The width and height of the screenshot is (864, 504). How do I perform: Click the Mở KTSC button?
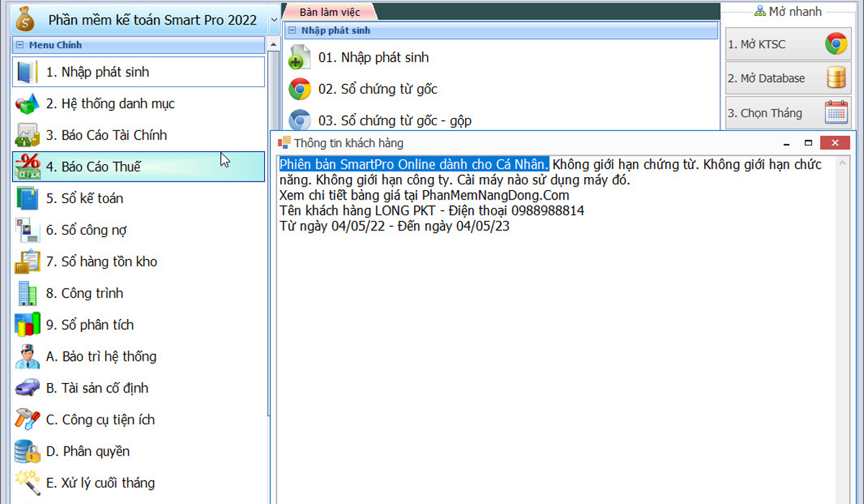786,45
